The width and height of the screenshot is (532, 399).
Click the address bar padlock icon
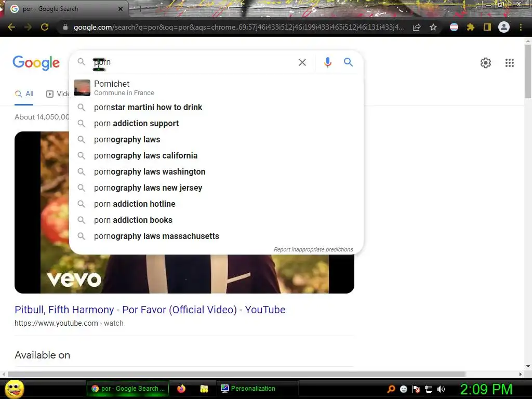(x=65, y=27)
